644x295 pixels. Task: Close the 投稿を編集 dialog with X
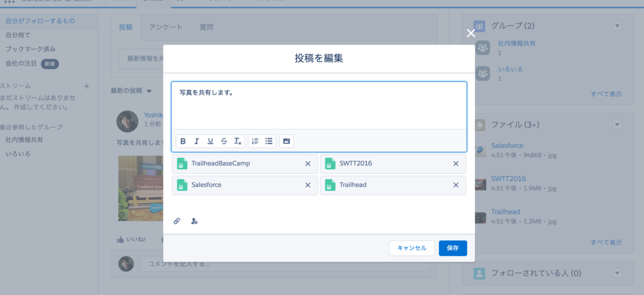click(x=471, y=33)
